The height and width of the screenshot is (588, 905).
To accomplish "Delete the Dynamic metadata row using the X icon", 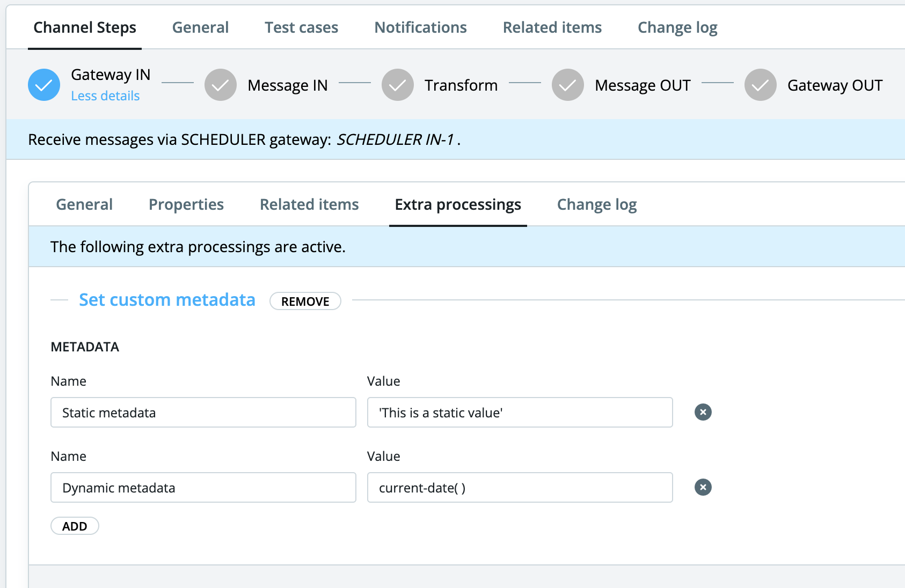I will coord(703,487).
